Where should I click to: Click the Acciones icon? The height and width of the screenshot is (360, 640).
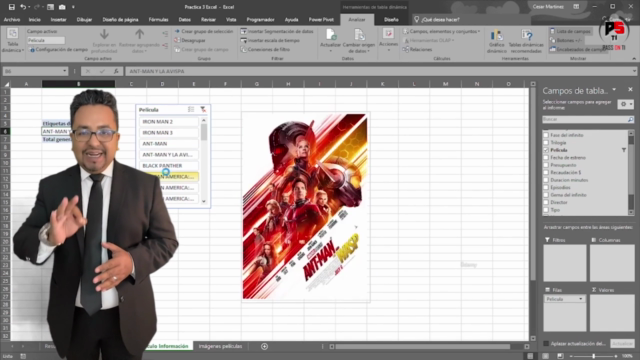pyautogui.click(x=388, y=34)
